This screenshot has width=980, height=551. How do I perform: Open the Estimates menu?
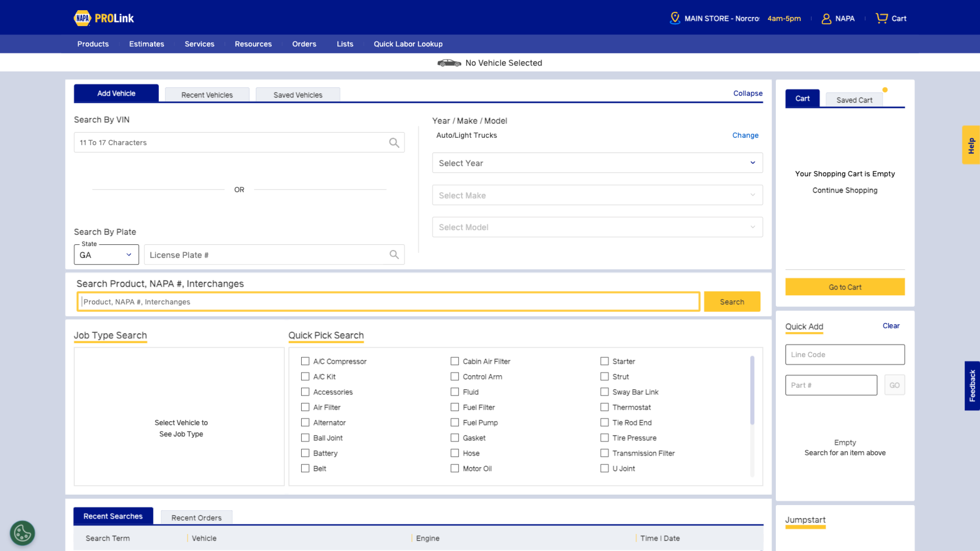146,44
